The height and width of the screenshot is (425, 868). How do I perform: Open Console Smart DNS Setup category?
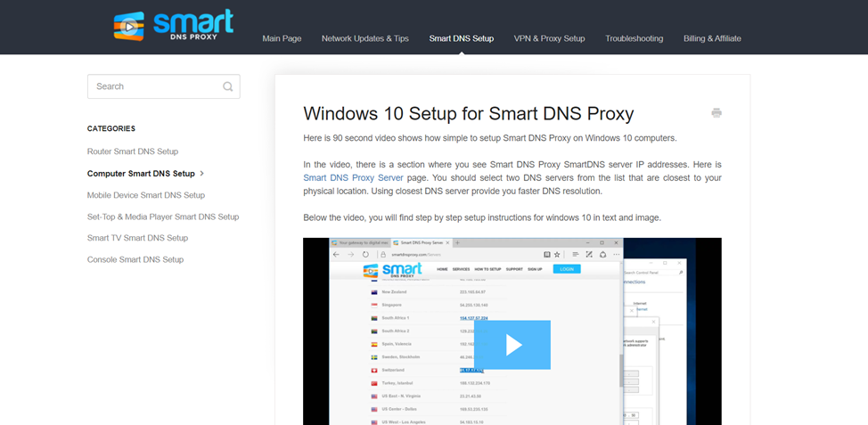click(135, 259)
